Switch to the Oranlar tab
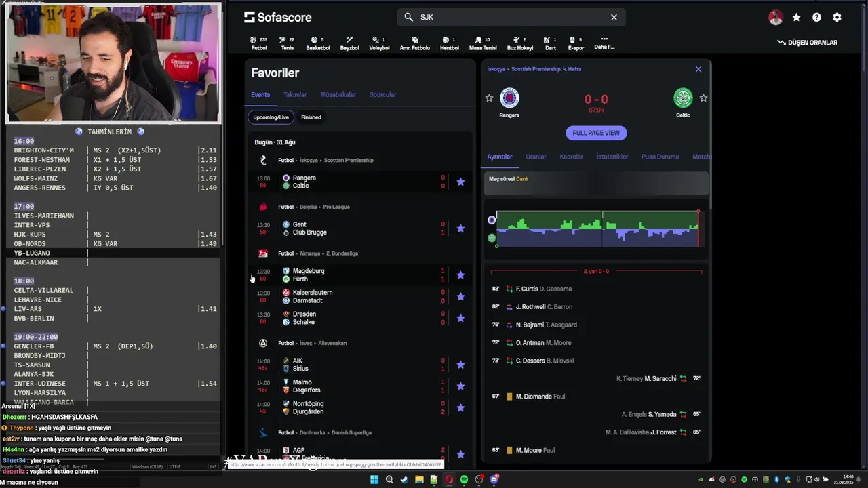 (x=536, y=157)
